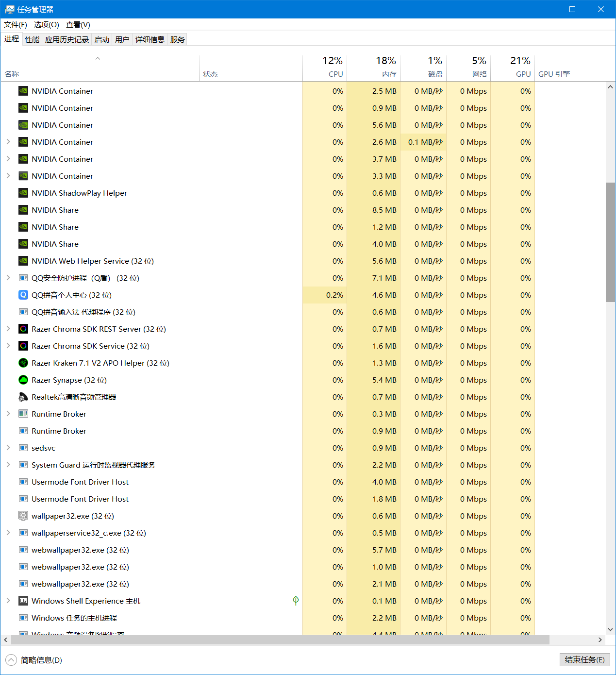The image size is (616, 675).
Task: Open the 选项(O) menu
Action: [47, 25]
